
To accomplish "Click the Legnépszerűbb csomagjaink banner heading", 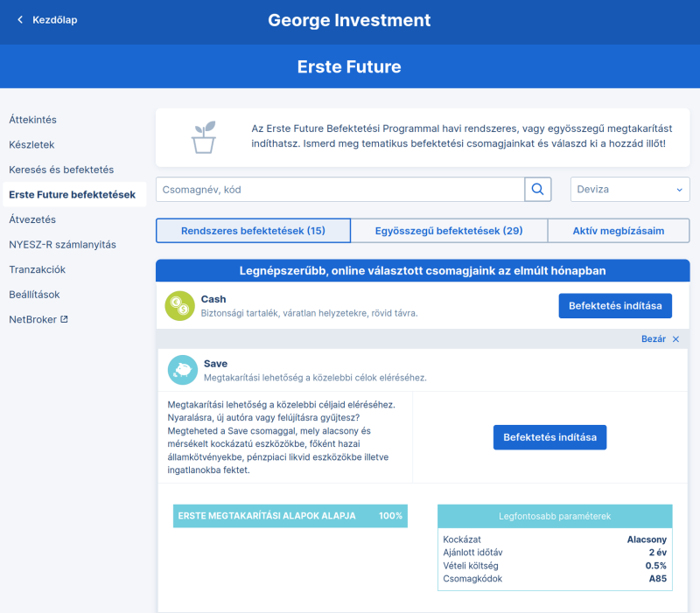I will coord(423,271).
